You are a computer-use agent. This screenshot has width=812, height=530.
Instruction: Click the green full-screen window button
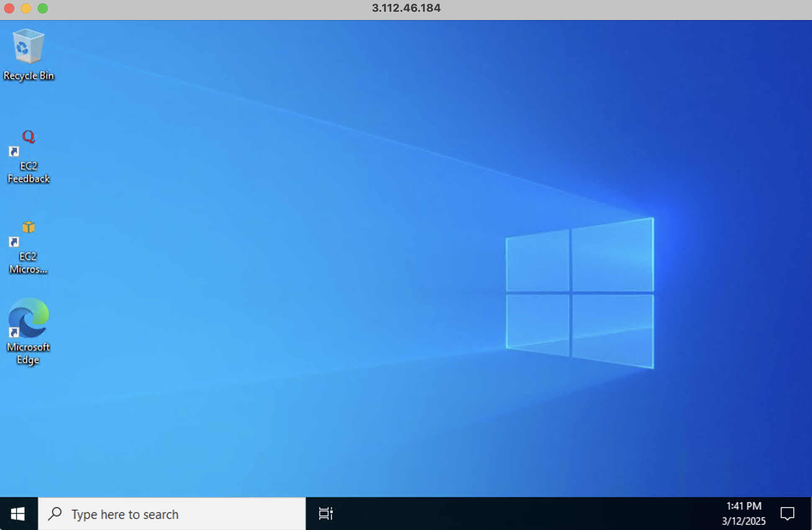pos(43,8)
